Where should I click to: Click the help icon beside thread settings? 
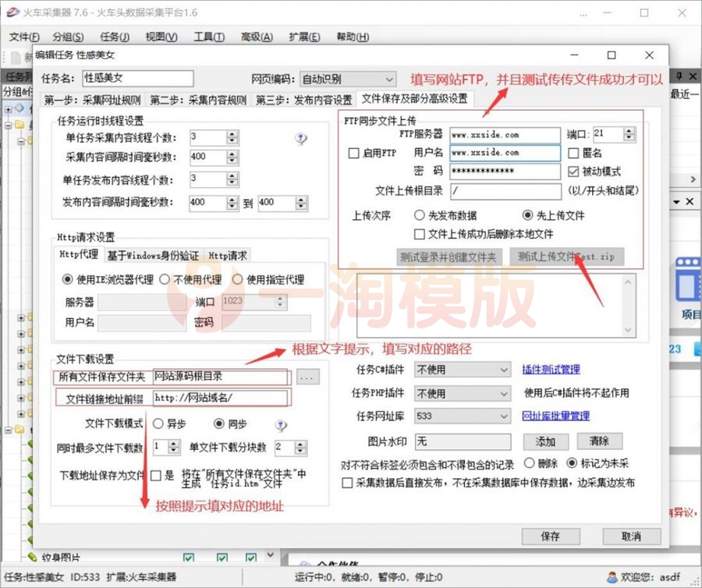coord(301,139)
